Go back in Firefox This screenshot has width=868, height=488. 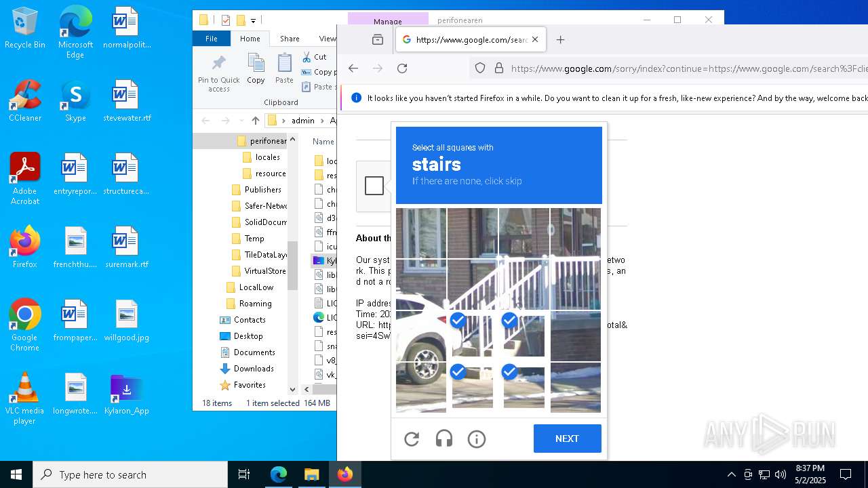click(353, 68)
